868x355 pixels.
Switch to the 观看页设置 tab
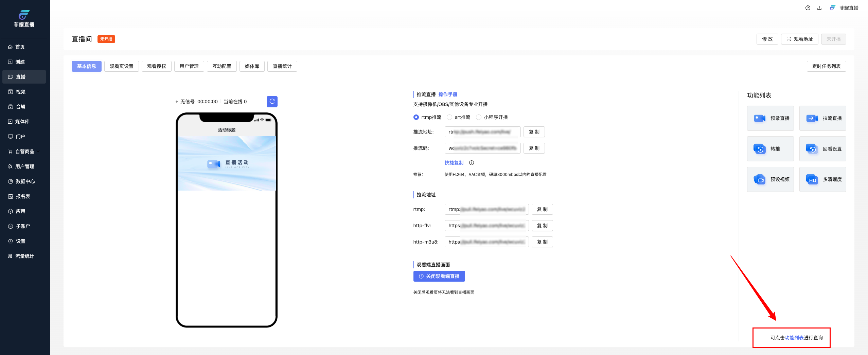(121, 66)
